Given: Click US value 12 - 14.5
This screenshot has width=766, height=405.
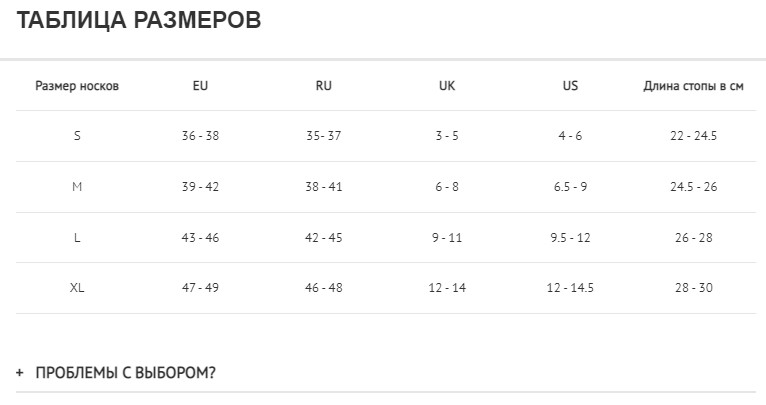Looking at the screenshot, I should (x=570, y=288).
